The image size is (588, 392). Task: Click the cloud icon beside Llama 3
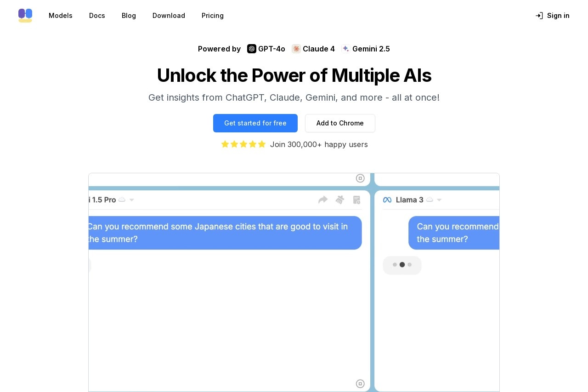430,200
